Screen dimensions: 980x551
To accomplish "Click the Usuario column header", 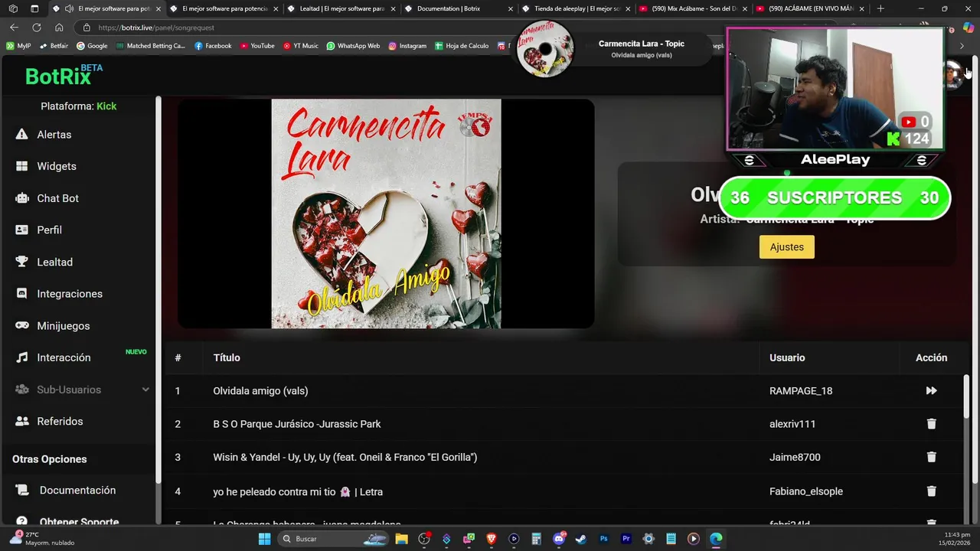I will click(787, 358).
